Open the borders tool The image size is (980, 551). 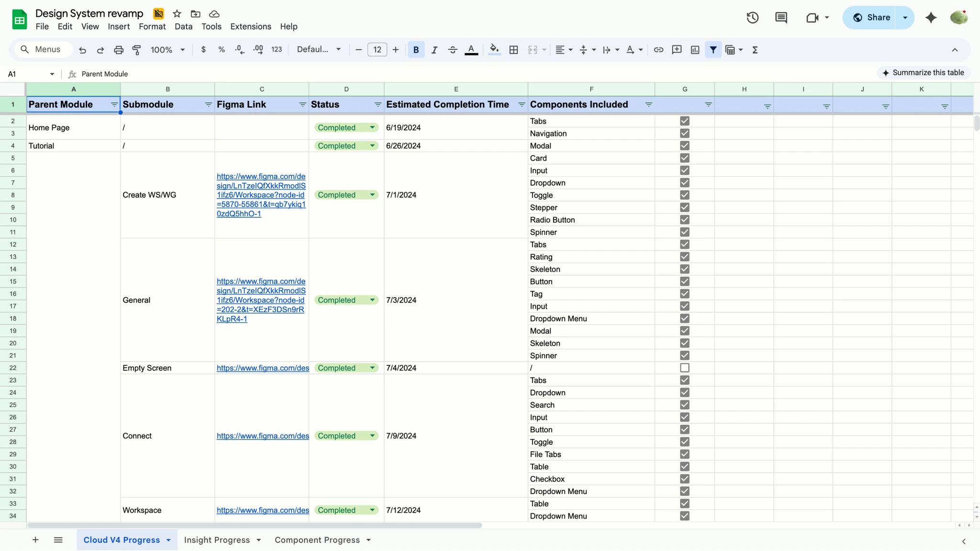513,50
